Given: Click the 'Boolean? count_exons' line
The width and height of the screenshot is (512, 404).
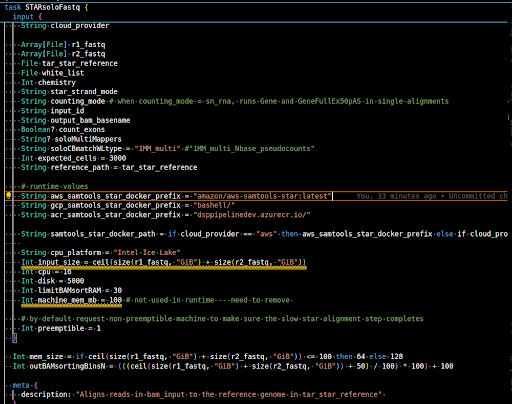Looking at the screenshot, I should pos(63,130).
